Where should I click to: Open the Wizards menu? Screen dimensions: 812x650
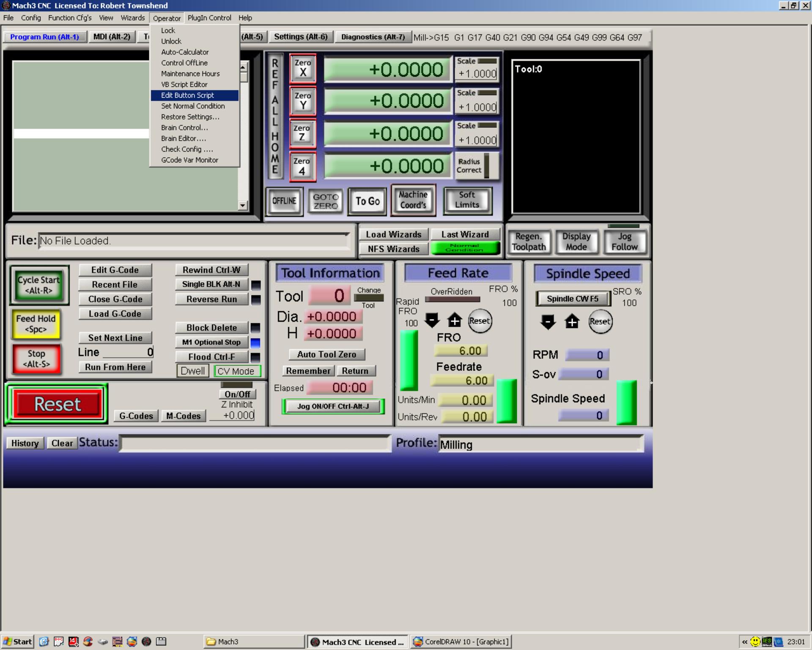(x=132, y=18)
